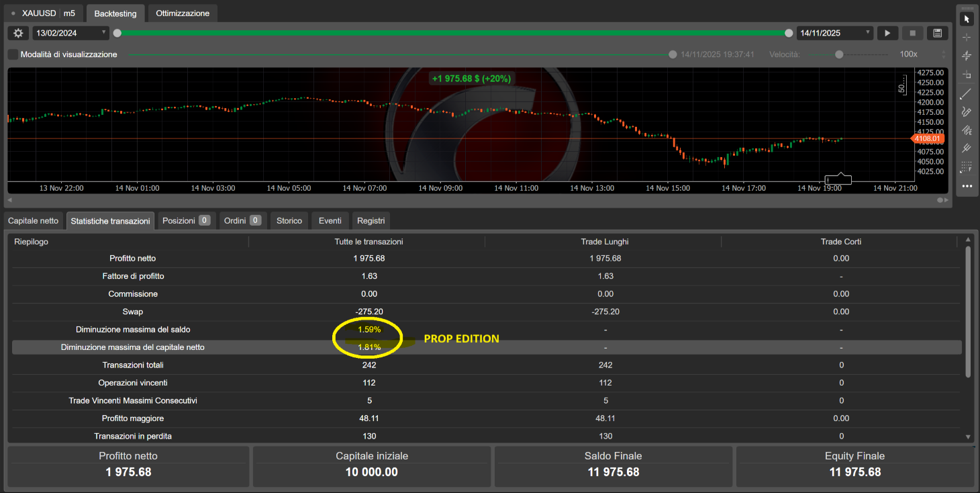980x493 pixels.
Task: Click the Transazioni totali row label
Action: pos(133,365)
